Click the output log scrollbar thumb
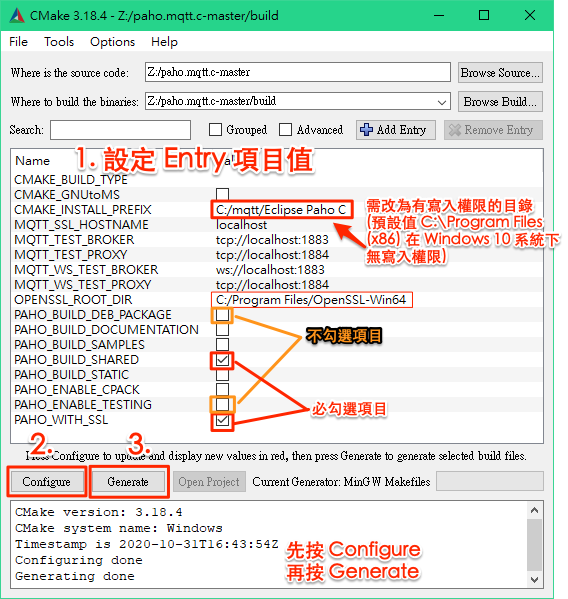 pos(534,545)
